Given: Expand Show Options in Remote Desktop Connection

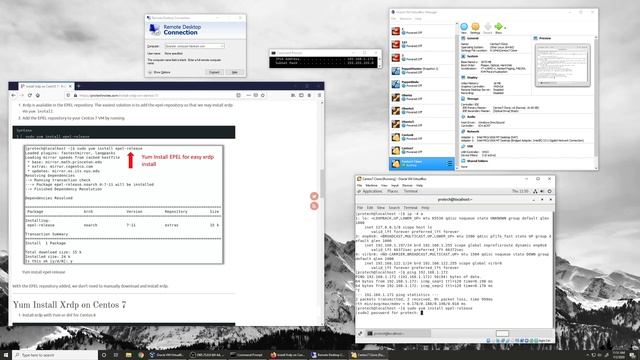Looking at the screenshot, I should point(160,72).
